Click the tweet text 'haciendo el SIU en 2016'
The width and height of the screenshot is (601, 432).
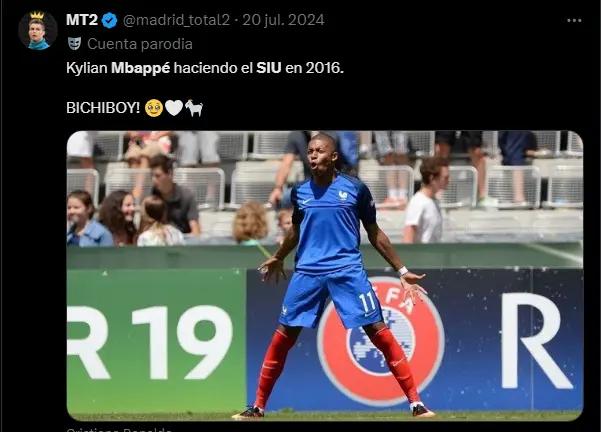click(x=259, y=68)
